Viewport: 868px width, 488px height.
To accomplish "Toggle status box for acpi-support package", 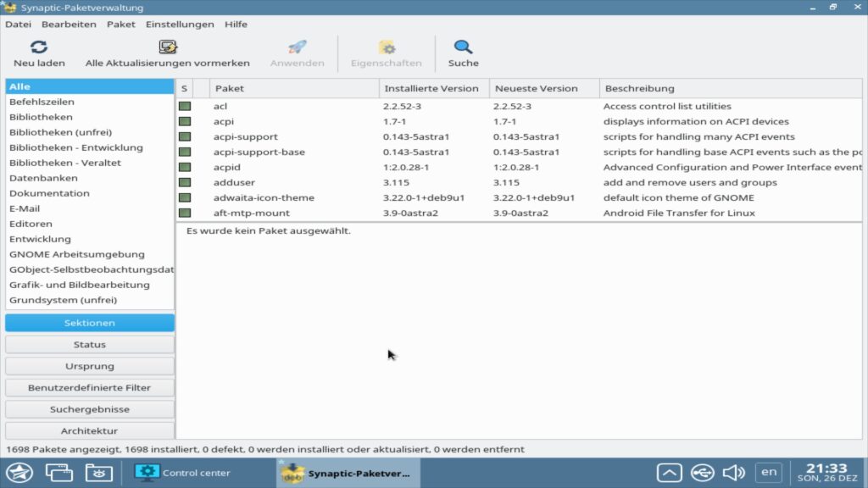I will click(185, 136).
